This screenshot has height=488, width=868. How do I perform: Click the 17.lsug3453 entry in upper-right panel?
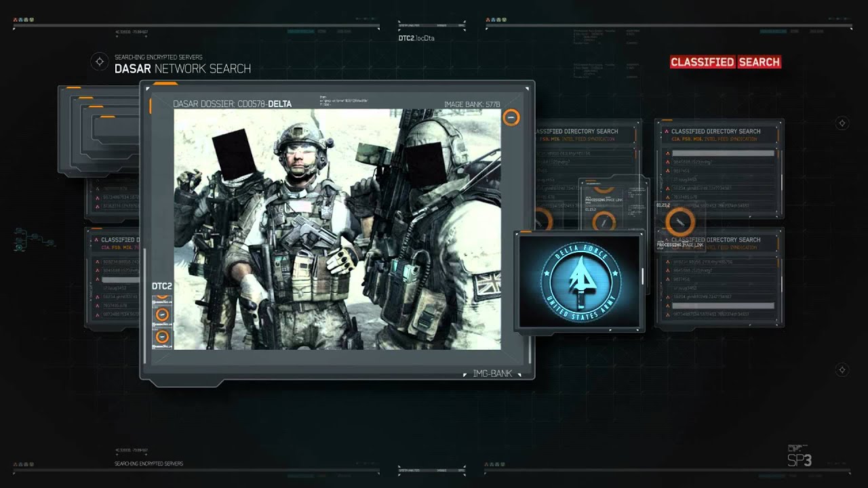pyautogui.click(x=685, y=180)
